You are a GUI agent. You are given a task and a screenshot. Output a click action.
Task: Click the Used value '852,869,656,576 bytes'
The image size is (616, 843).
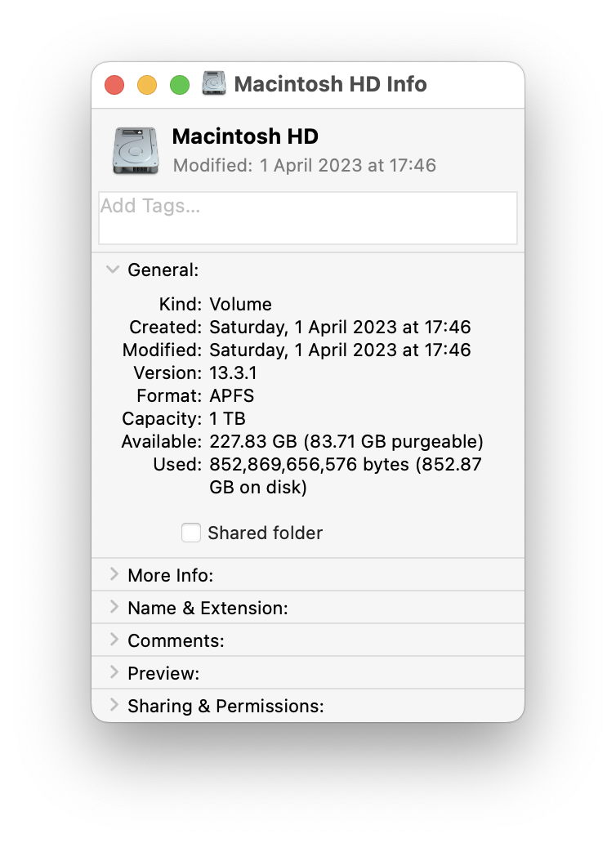309,465
